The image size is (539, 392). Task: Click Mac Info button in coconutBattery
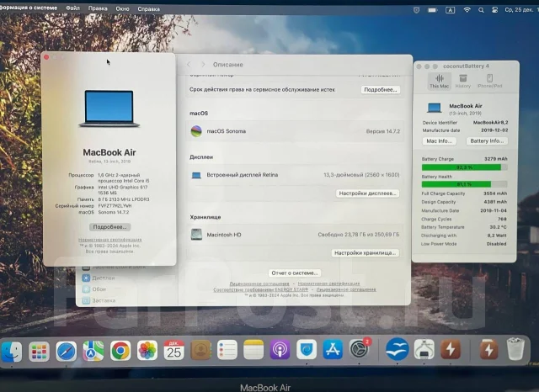[439, 140]
